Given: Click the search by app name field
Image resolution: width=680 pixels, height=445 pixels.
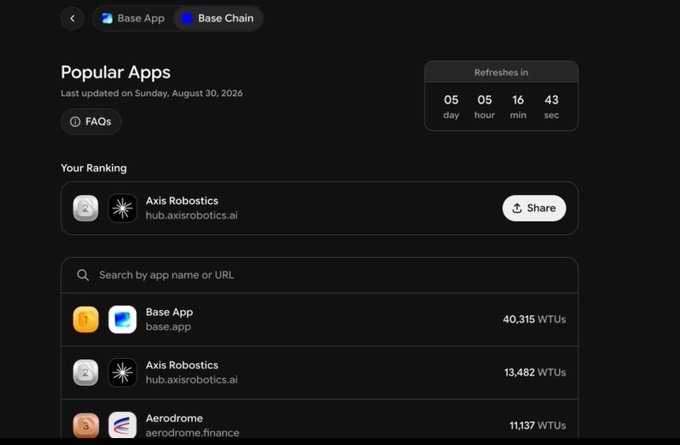Looking at the screenshot, I should [x=320, y=275].
